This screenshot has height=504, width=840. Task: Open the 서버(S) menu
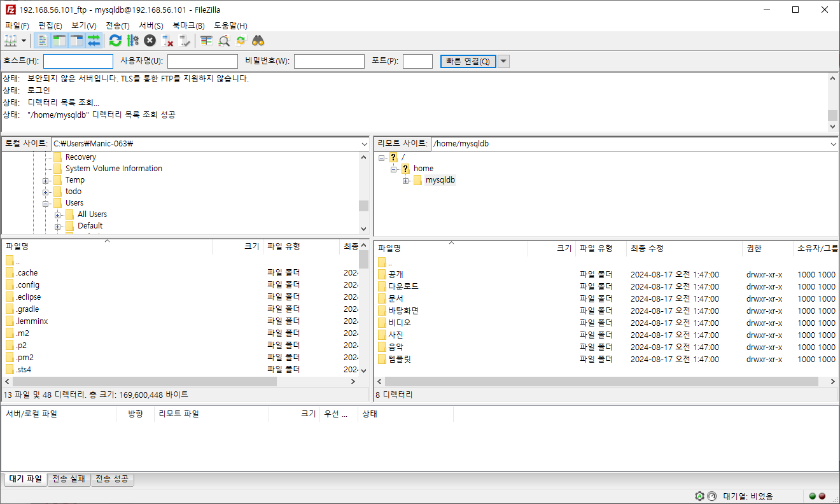pyautogui.click(x=151, y=26)
